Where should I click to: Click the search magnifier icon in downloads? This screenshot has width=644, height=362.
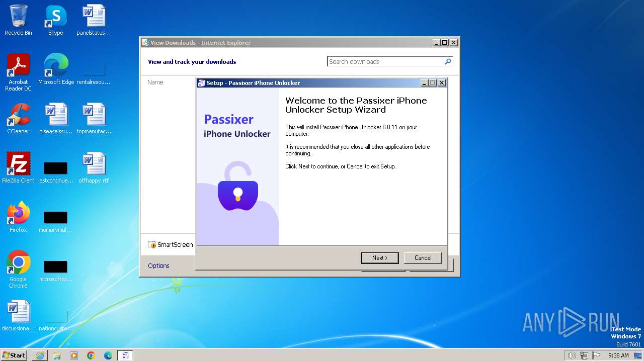pos(448,61)
